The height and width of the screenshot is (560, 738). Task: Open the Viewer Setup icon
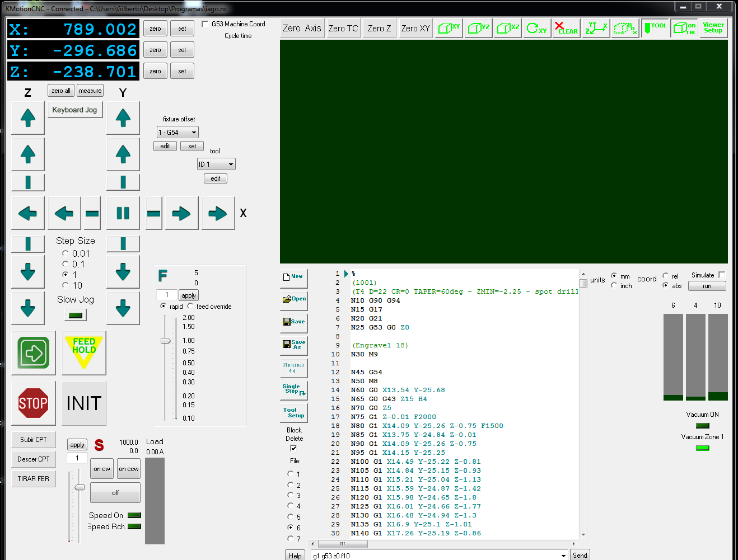[x=713, y=28]
